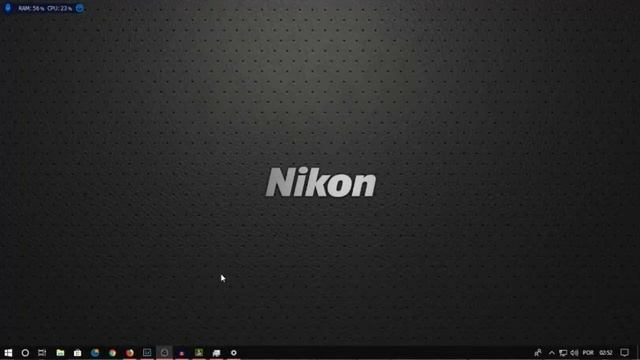Image resolution: width=640 pixels, height=360 pixels.
Task: Open the volume control speaker icon
Action: pyautogui.click(x=574, y=353)
